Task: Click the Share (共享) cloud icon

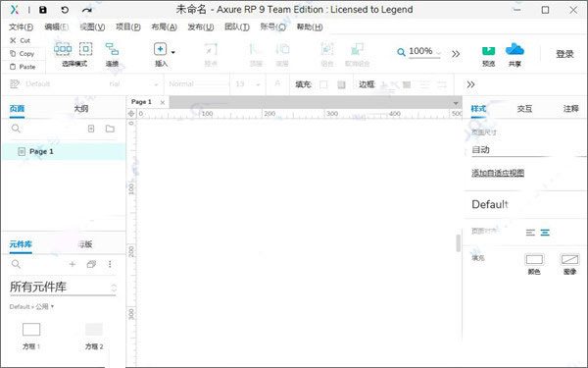Action: (x=514, y=49)
